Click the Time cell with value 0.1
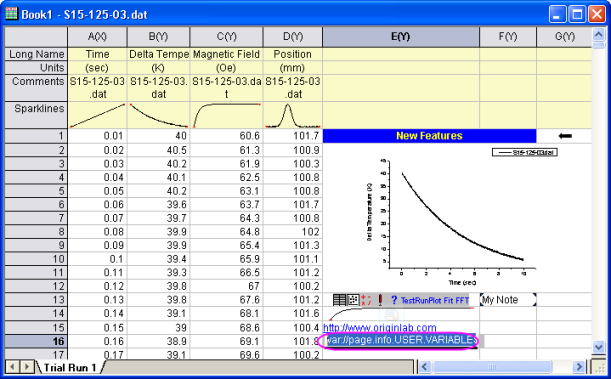The height and width of the screenshot is (379, 611). pos(97,259)
